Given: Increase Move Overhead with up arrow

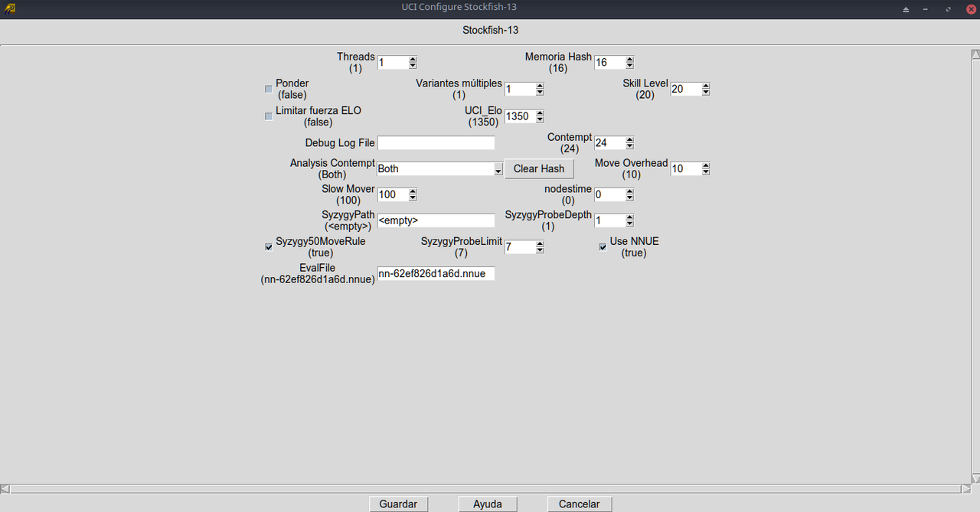Looking at the screenshot, I should click(x=706, y=166).
